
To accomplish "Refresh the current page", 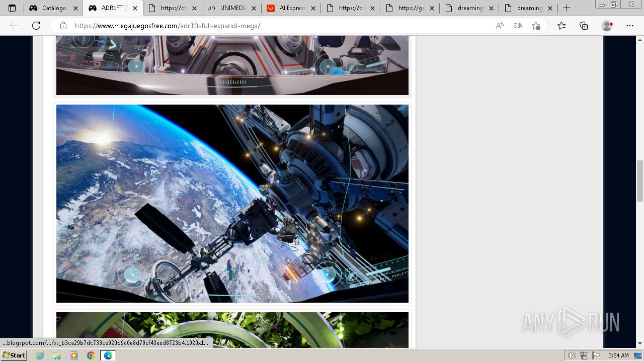I will (36, 26).
